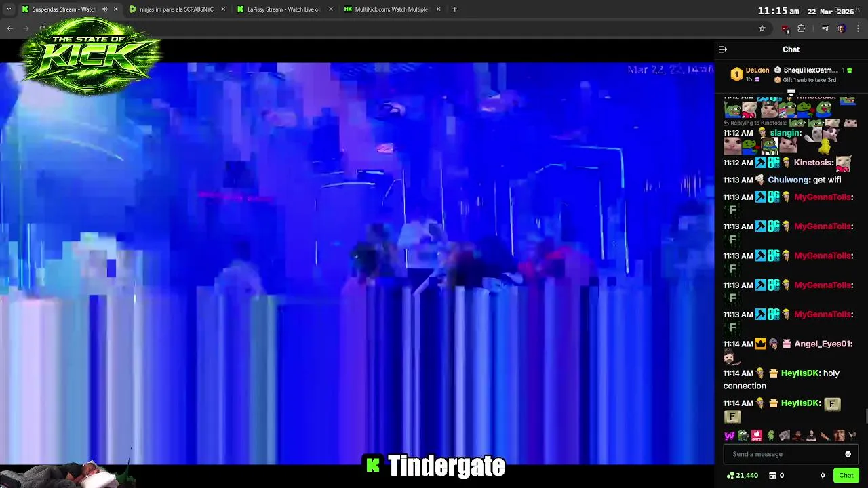Click the Chat panel header title
Screen dimensions: 868x488
click(x=791, y=49)
